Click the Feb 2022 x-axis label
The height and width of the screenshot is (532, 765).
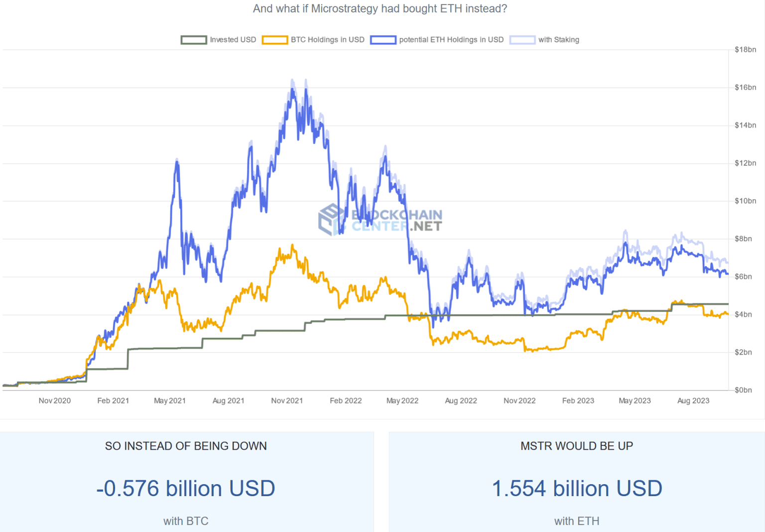pyautogui.click(x=346, y=401)
